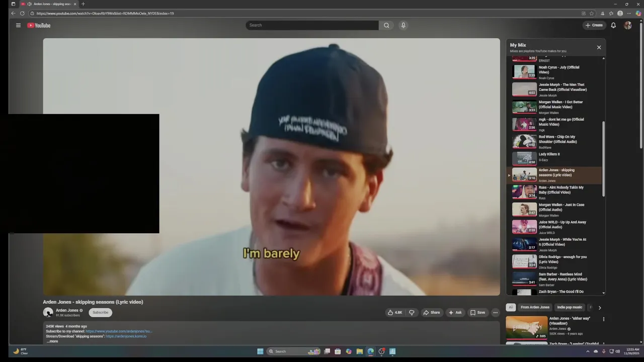644x362 pixels.
Task: Open a new browser tab
Action: coord(83,4)
